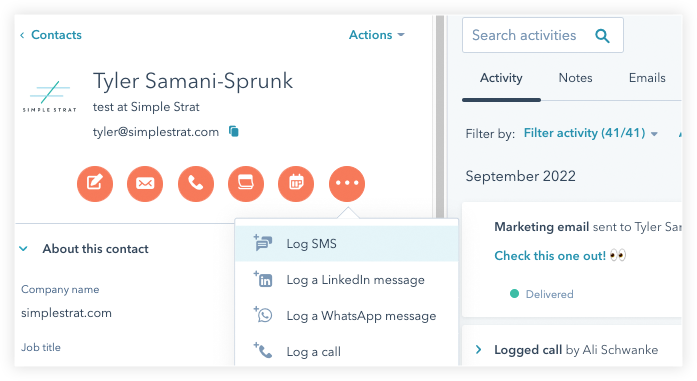Click the orange email envelope icon
Screen dimensions: 697x381
click(x=145, y=184)
